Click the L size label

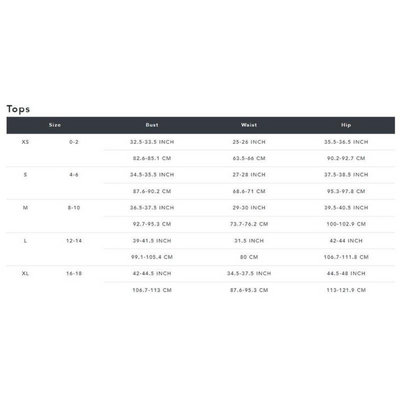point(25,241)
